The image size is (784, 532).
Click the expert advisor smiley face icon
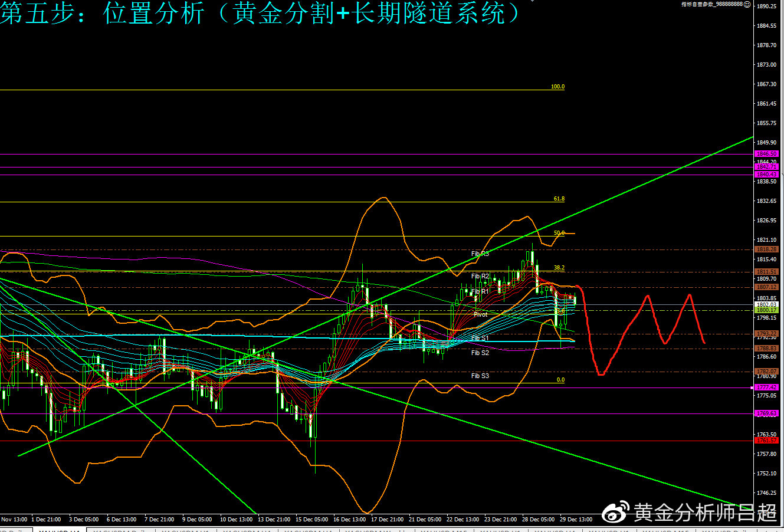tap(747, 4)
